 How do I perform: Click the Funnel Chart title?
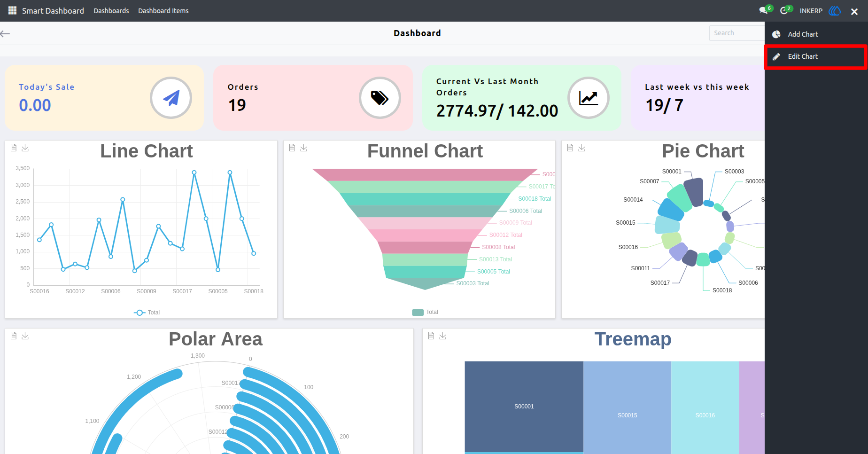tap(425, 151)
